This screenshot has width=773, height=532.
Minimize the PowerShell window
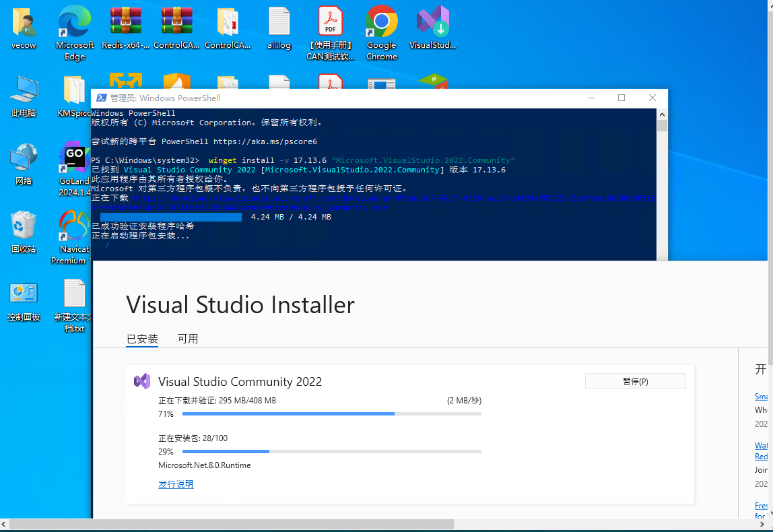[x=591, y=98]
